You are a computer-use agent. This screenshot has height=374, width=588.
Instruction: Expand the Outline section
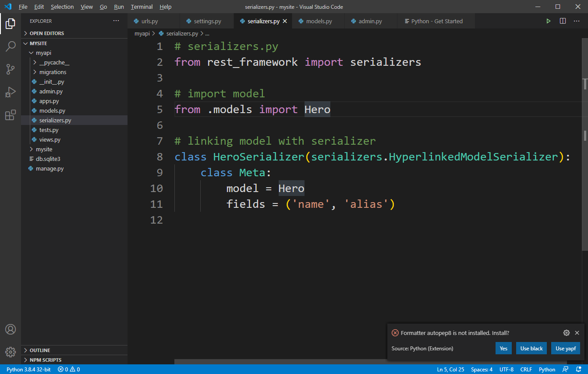74,350
